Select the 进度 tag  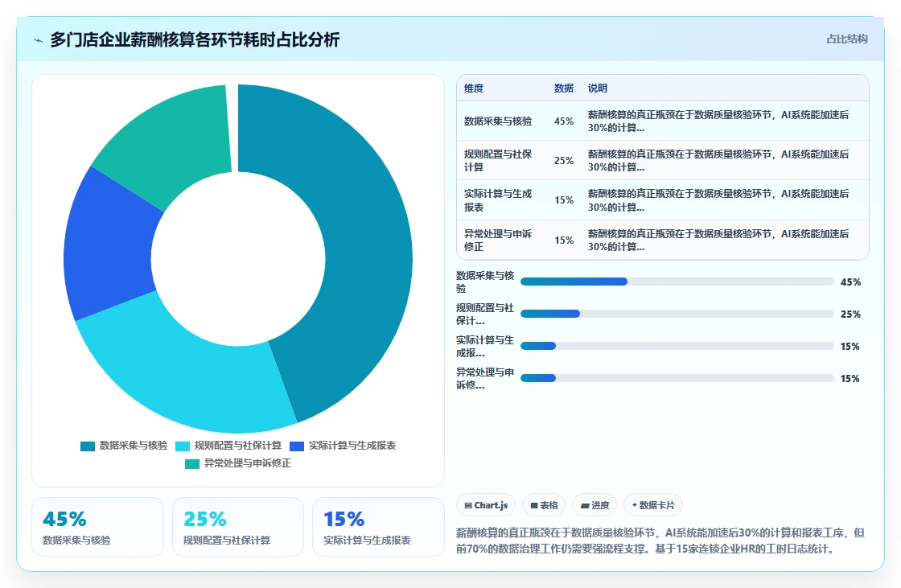(594, 505)
